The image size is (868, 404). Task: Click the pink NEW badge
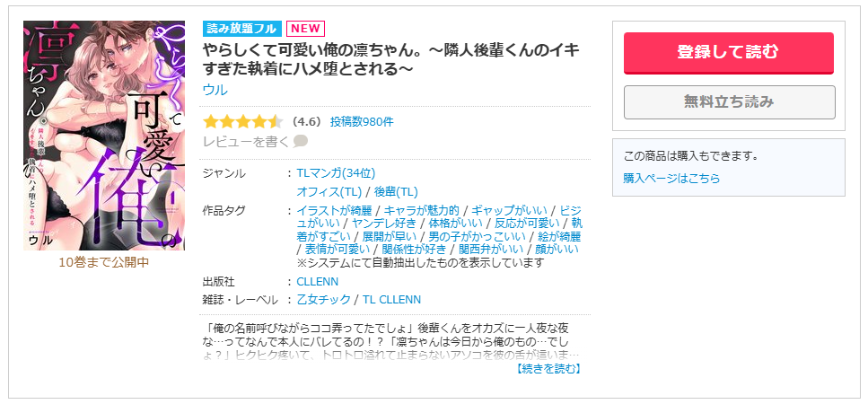pos(306,28)
